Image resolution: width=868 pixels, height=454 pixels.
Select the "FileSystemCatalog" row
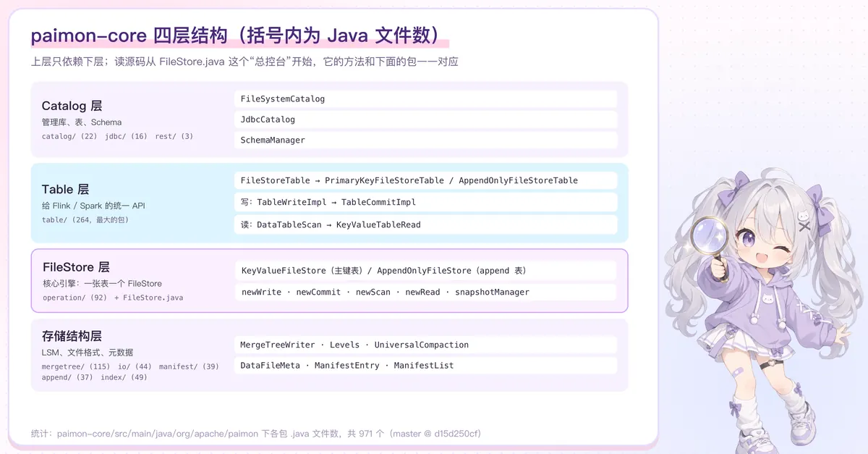pos(426,98)
